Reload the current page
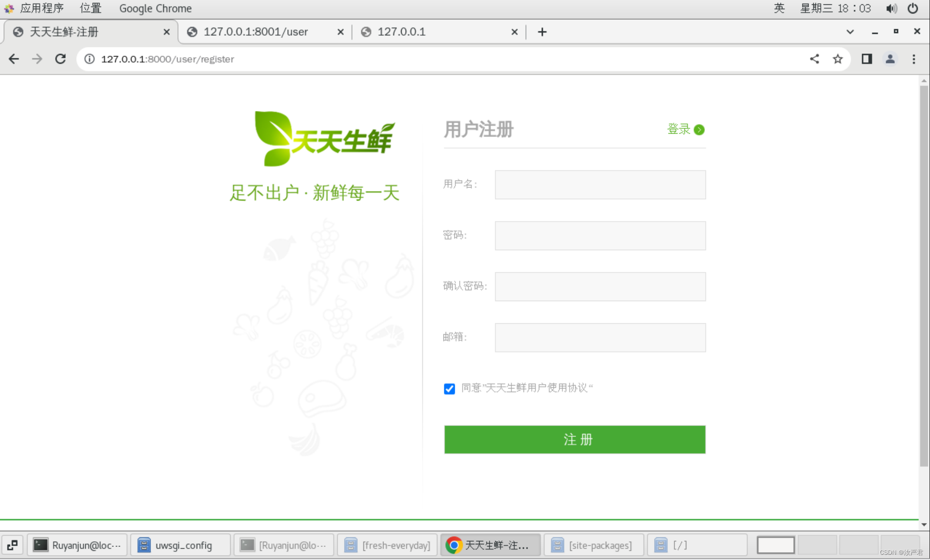Image resolution: width=930 pixels, height=560 pixels. click(60, 59)
